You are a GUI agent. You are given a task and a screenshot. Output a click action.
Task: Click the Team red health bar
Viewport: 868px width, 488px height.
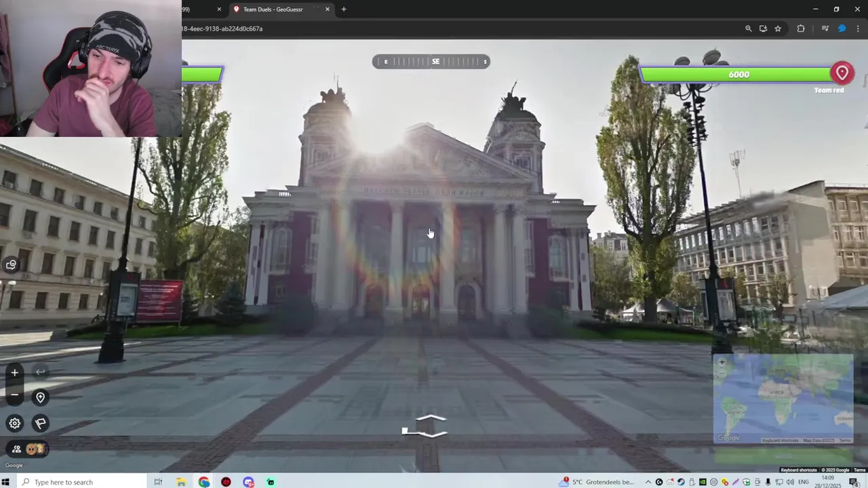(738, 75)
